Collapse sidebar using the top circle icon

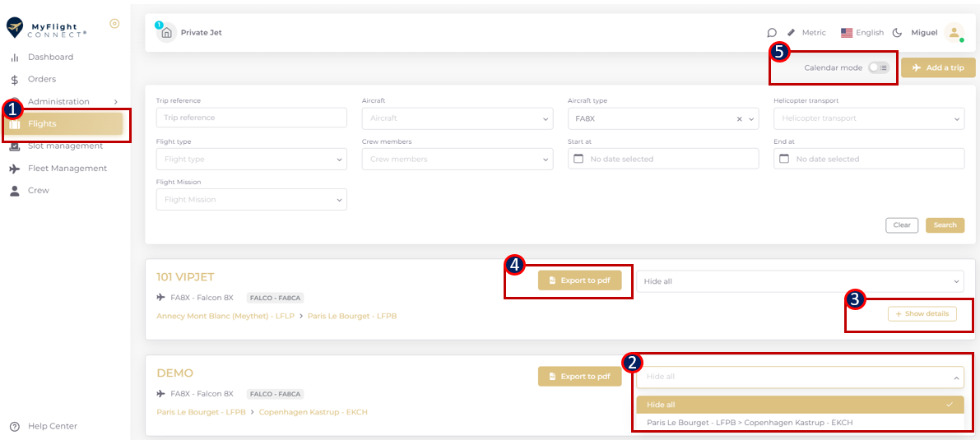[114, 23]
